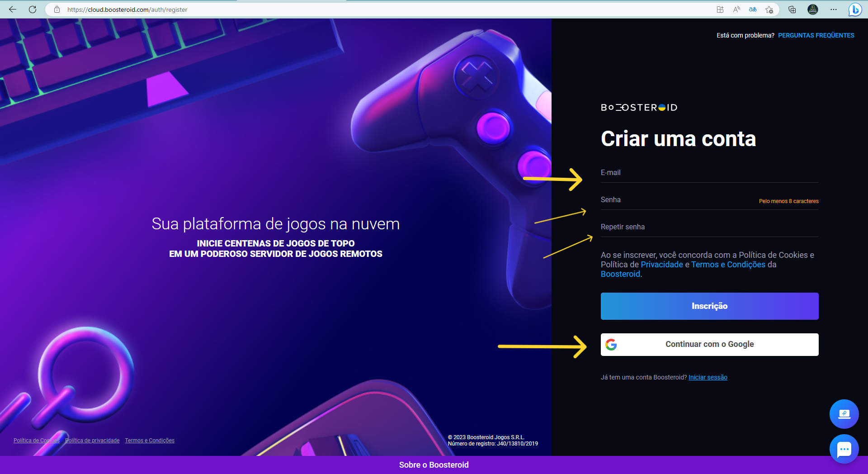Open footer Política de privacidade link

tap(92, 441)
